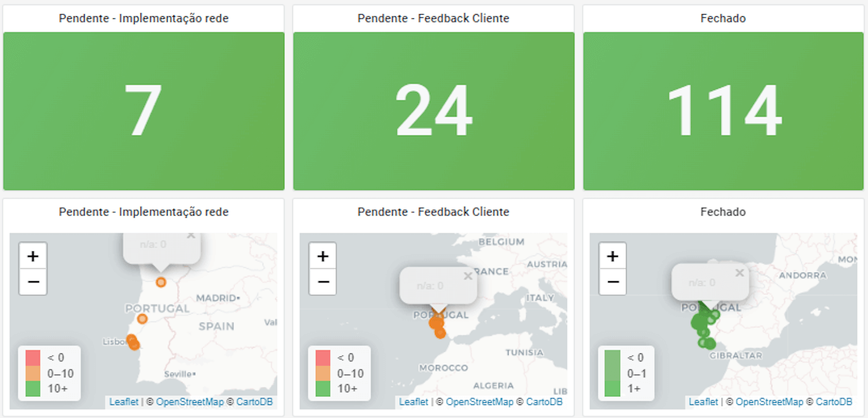This screenshot has width=868, height=418.
Task: Close the popup on the Fechado map
Action: click(x=739, y=273)
